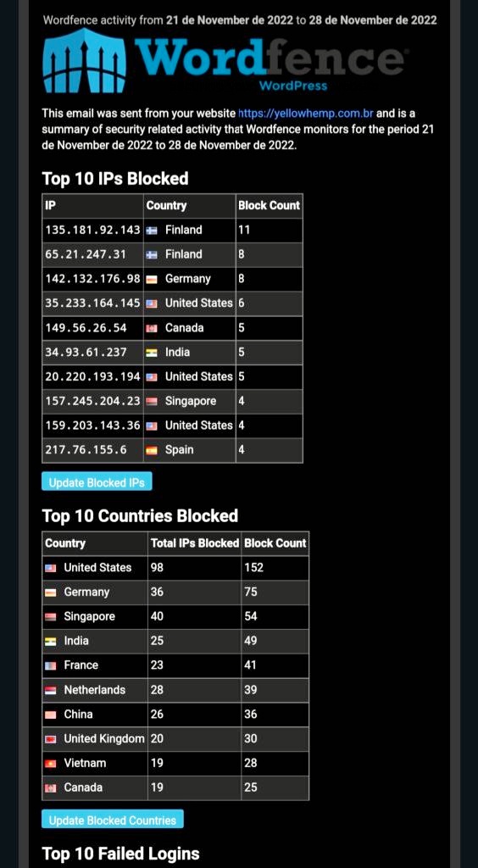Open the yellowhemp.com.br website link
Viewport: 478px width, 868px height.
click(305, 114)
